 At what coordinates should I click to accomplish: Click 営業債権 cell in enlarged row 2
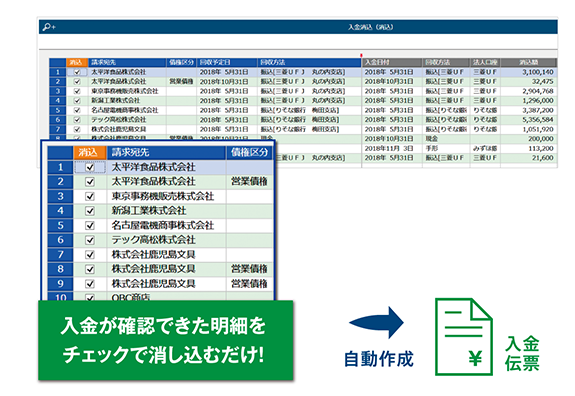(x=249, y=182)
